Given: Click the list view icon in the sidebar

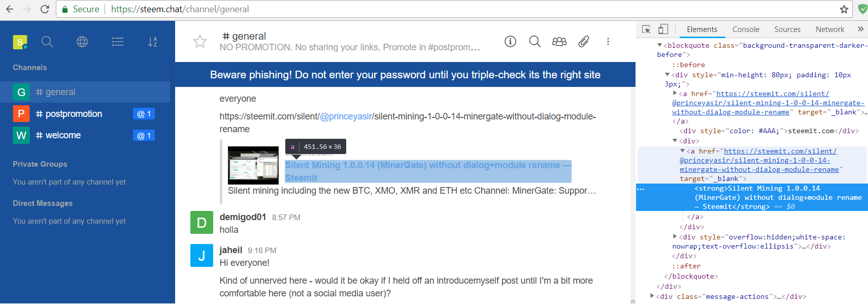Looking at the screenshot, I should (x=118, y=42).
